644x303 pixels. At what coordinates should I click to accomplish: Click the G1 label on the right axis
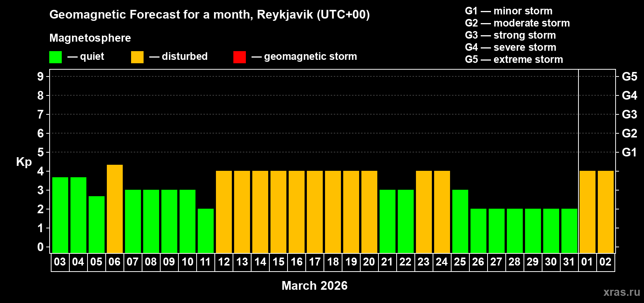click(x=629, y=152)
